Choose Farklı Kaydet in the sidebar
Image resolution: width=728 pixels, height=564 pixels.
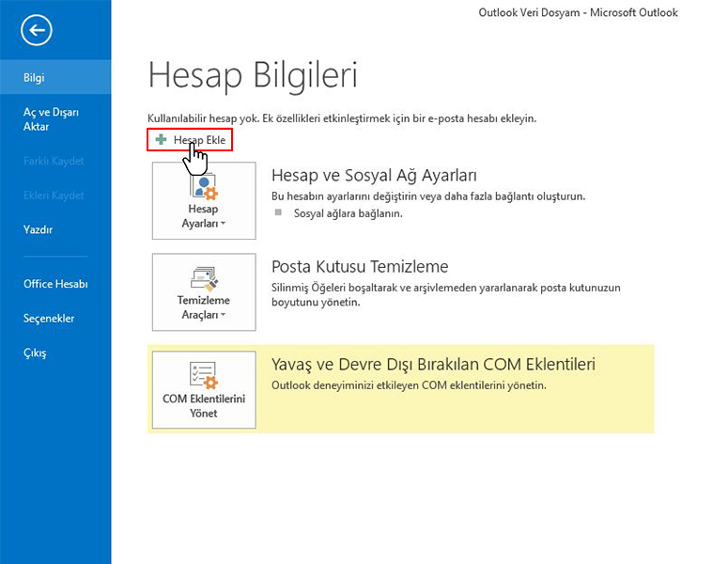[54, 161]
